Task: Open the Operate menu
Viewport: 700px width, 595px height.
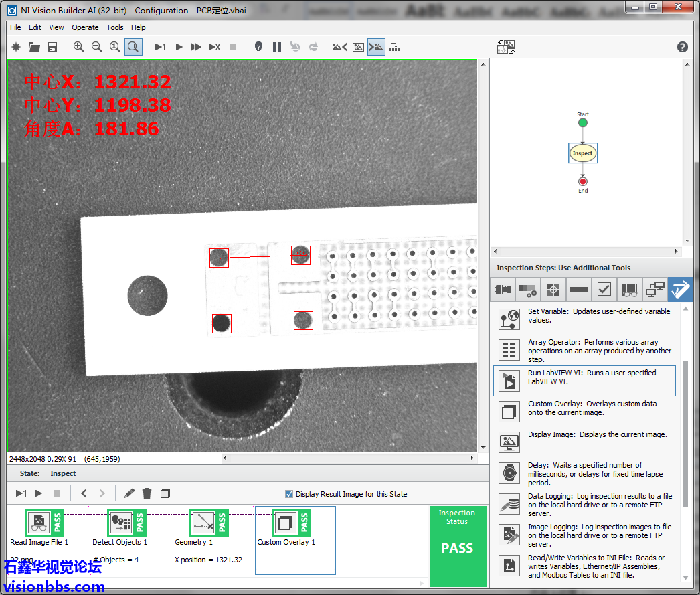Action: point(85,27)
